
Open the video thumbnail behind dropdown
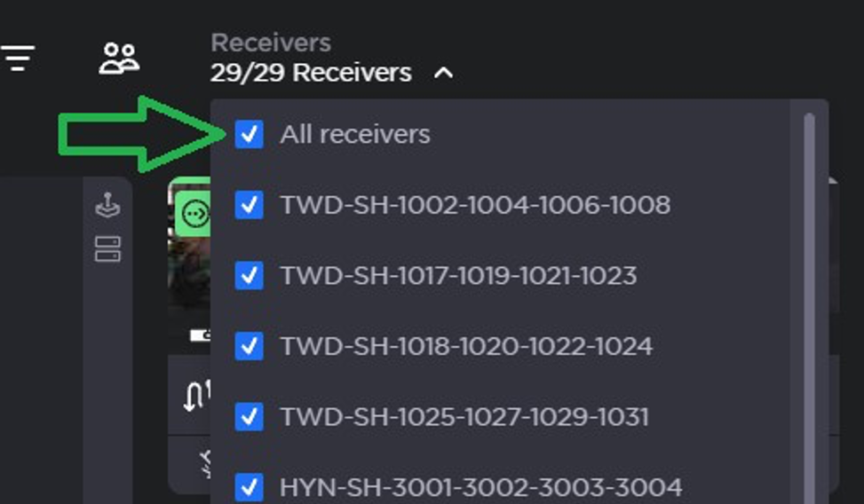tap(189, 264)
